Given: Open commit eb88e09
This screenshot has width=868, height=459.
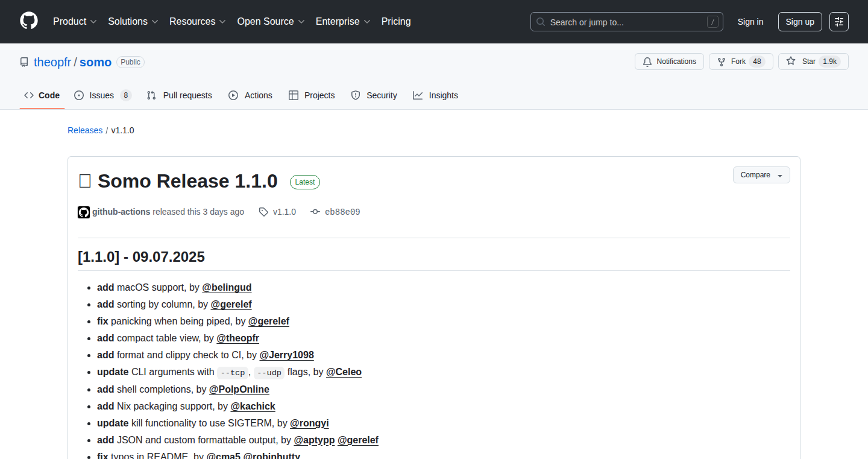Looking at the screenshot, I should tap(336, 212).
